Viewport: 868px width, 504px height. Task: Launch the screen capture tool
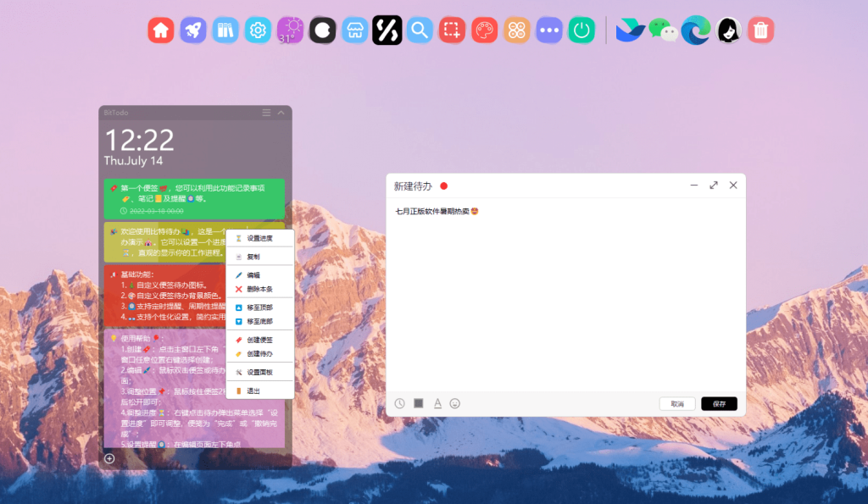pos(451,30)
